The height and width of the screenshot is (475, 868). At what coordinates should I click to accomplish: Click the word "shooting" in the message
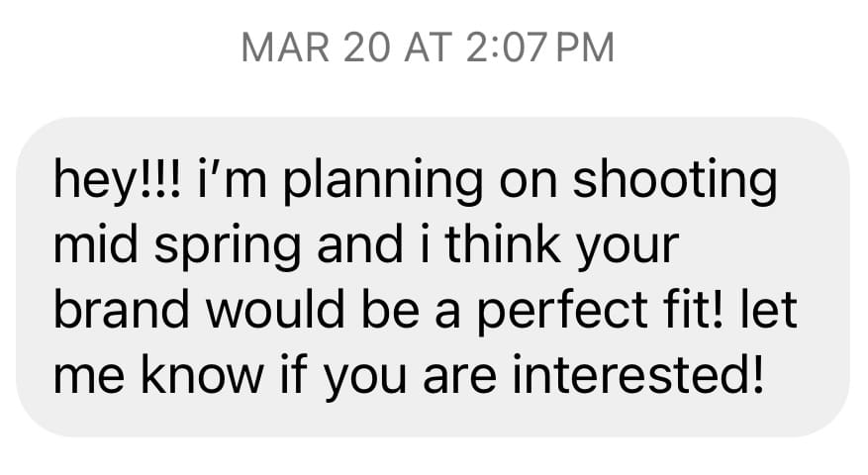(x=675, y=180)
